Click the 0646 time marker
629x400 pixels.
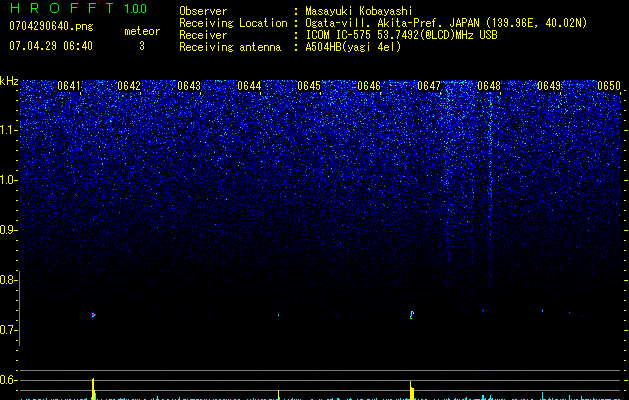(369, 86)
